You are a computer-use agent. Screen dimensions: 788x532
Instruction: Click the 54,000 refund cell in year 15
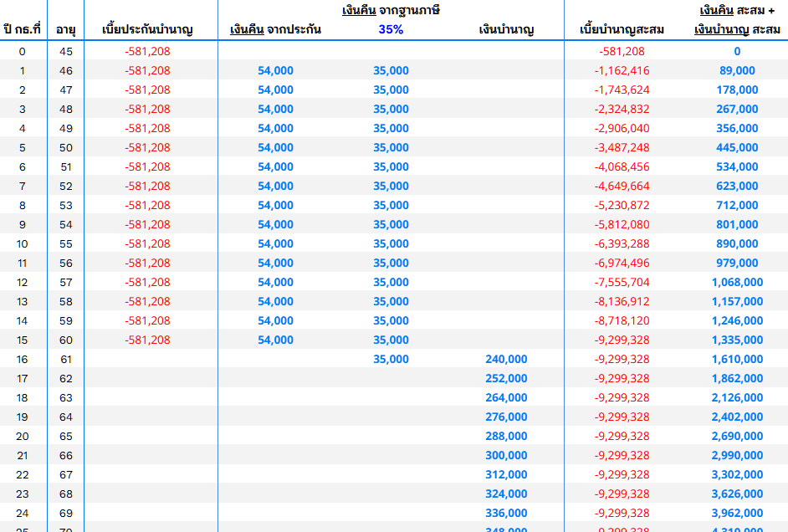275,340
